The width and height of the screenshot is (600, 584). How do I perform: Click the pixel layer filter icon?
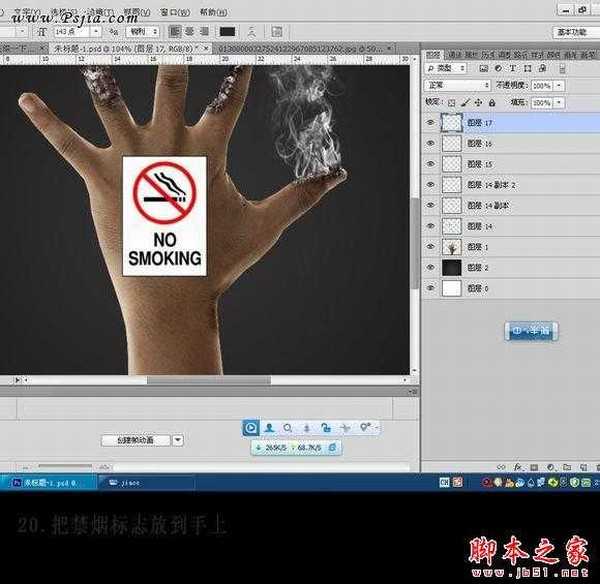[484, 69]
